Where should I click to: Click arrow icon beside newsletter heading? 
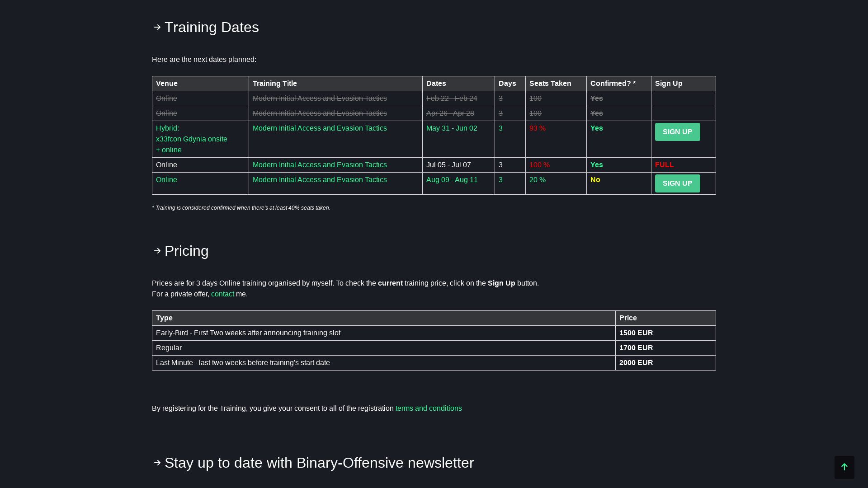(x=157, y=463)
